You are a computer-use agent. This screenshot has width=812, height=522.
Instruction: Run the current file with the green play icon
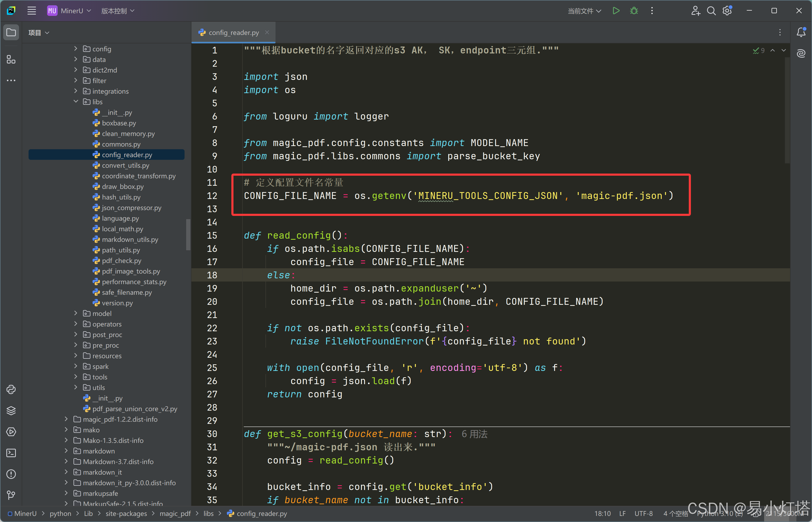[616, 11]
